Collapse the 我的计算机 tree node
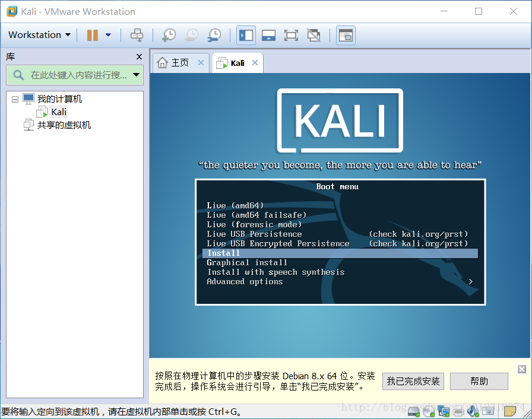Image resolution: width=532 pixels, height=419 pixels. coord(15,99)
